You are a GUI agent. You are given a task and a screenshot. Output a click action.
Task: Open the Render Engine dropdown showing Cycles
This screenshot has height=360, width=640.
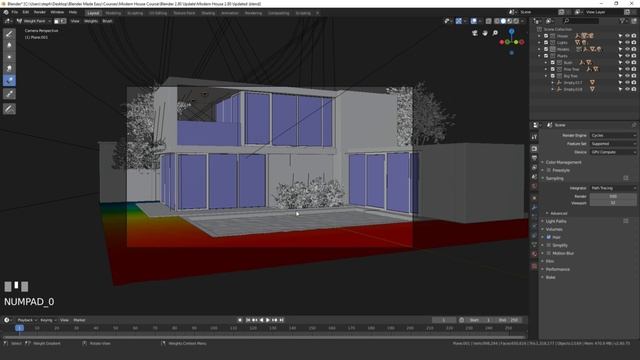[x=613, y=136]
